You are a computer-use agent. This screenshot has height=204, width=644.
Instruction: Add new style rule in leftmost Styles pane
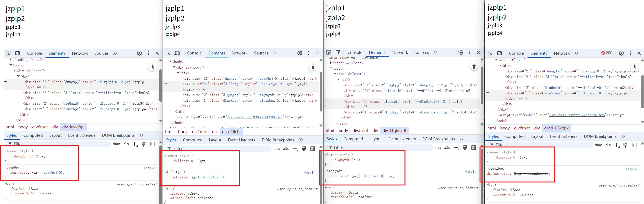tap(135, 144)
